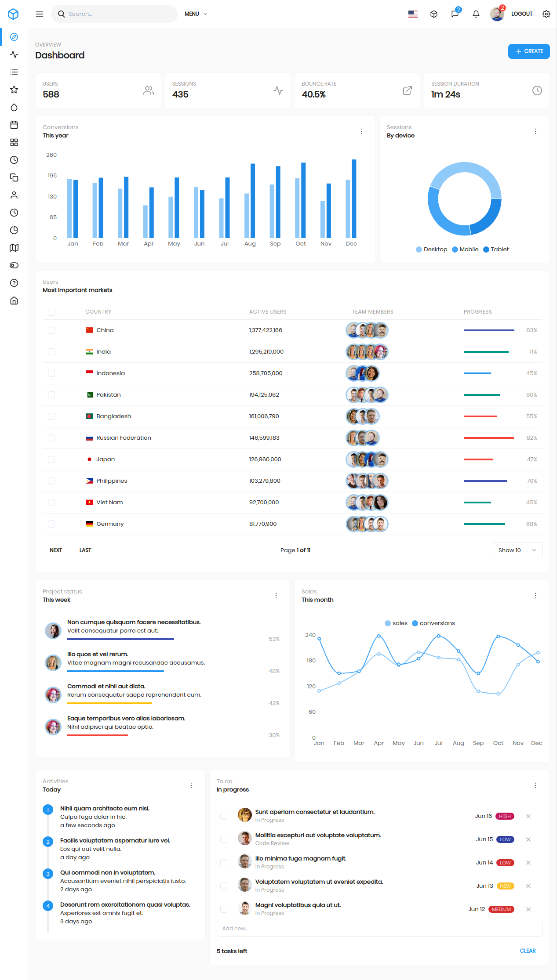Open the copy documents sidebar icon
The height and width of the screenshot is (980, 557).
(x=14, y=177)
